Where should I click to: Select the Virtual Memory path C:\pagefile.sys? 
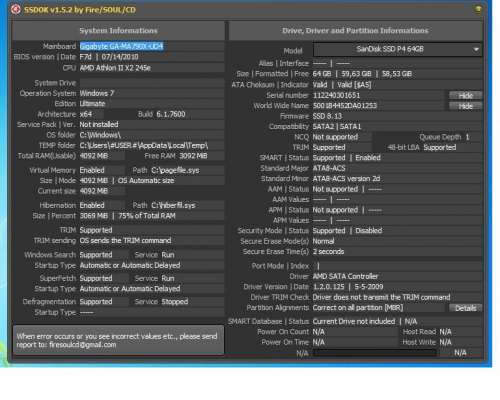(175, 170)
